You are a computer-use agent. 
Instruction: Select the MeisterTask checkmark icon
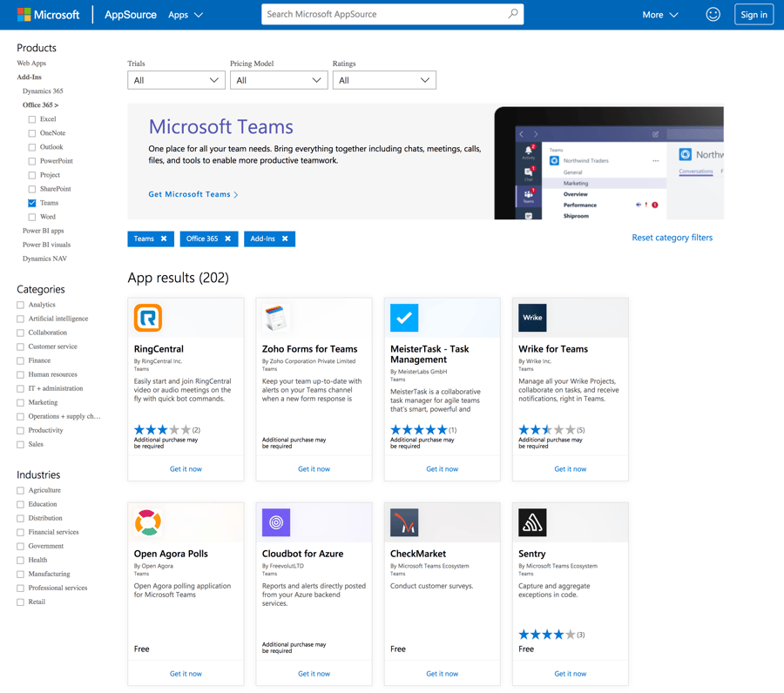coord(404,318)
